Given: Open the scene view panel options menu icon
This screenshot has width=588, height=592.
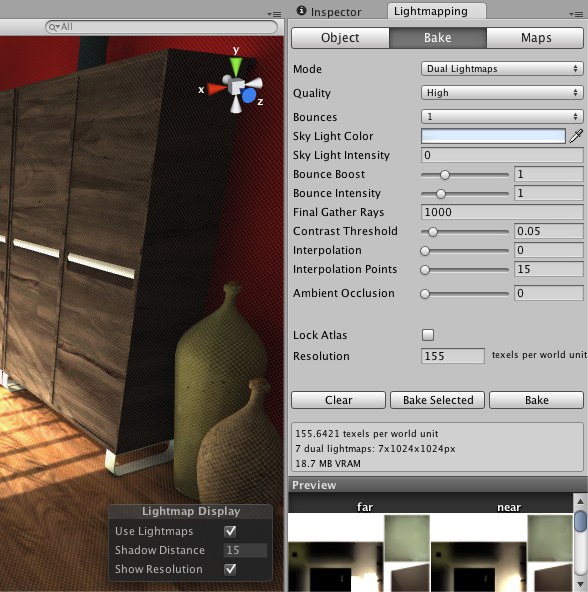Looking at the screenshot, I should coord(275,14).
